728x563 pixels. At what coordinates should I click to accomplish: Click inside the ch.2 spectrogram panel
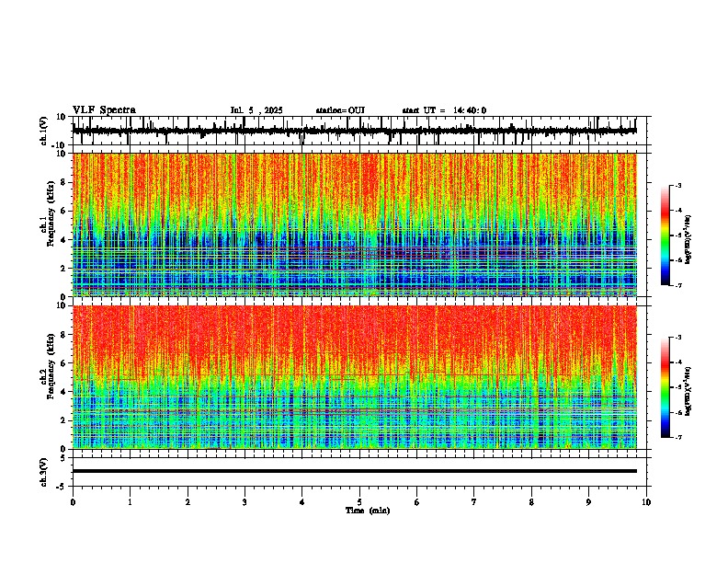354,377
